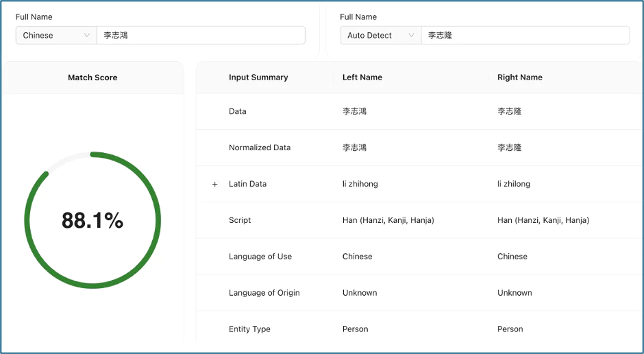The width and height of the screenshot is (644, 354).
Task: Click the Right Name column header
Action: [x=519, y=78]
